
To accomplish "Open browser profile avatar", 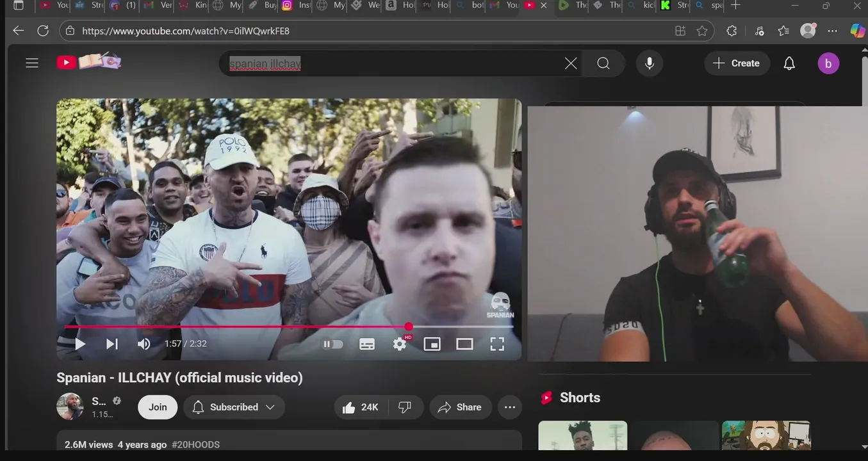I will 808,30.
